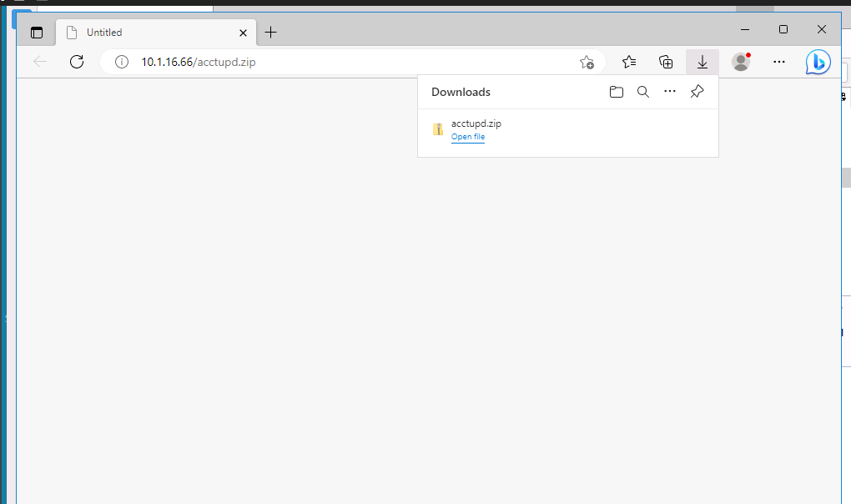Screen dimensions: 851x504
Task: Refresh the current page
Action: coord(77,62)
